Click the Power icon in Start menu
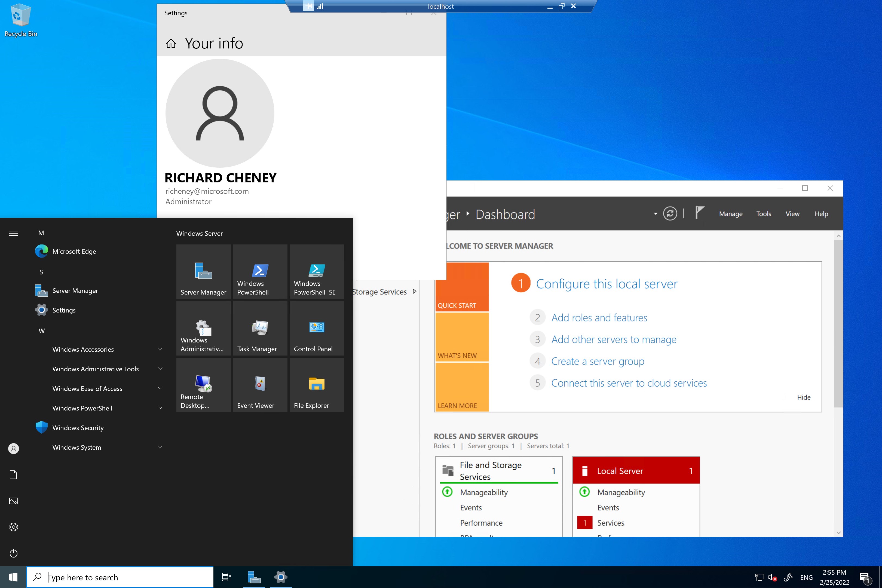The width and height of the screenshot is (882, 588). click(x=14, y=553)
